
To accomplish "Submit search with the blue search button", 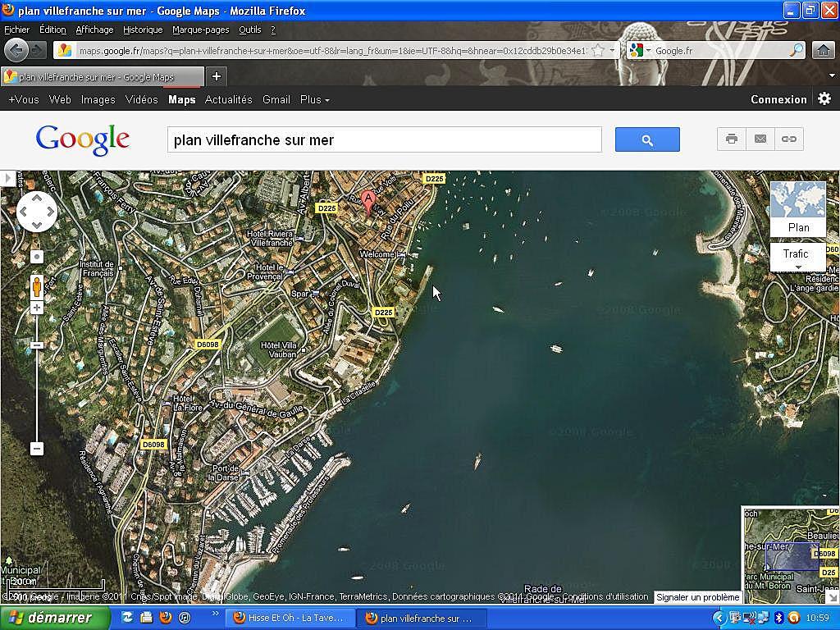I will click(647, 139).
